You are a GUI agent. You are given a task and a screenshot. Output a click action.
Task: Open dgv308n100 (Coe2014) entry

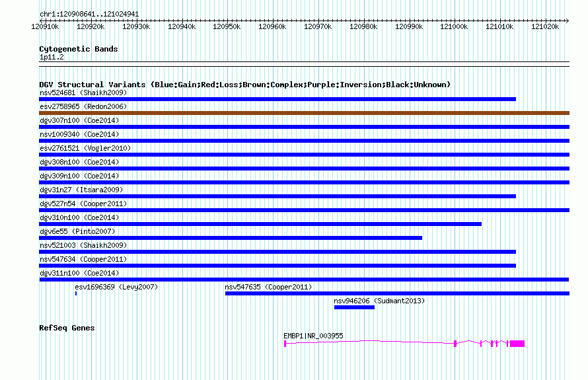(x=79, y=162)
